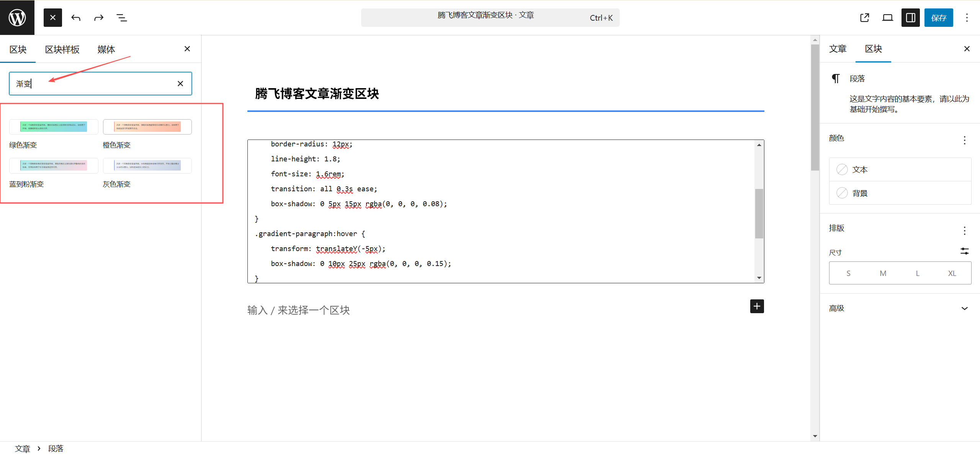Click the WordPress logo icon
Image resolution: width=980 pixels, height=455 pixels.
coord(17,18)
